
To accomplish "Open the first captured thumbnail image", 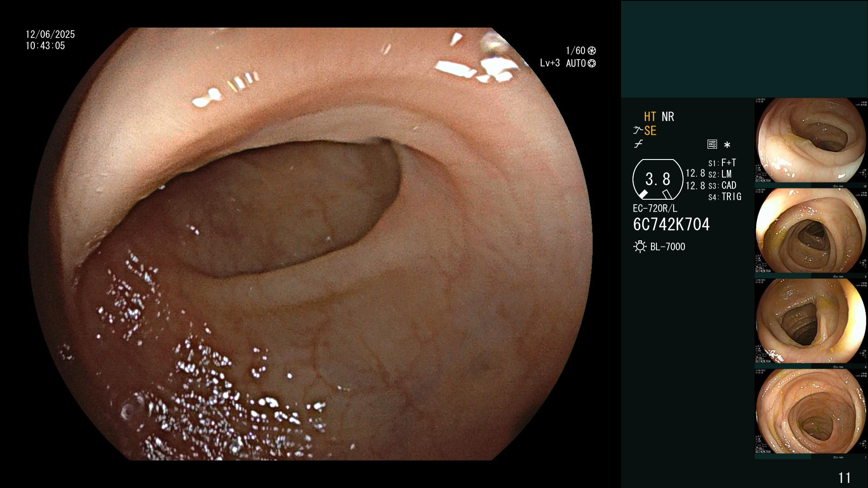I will click(811, 141).
